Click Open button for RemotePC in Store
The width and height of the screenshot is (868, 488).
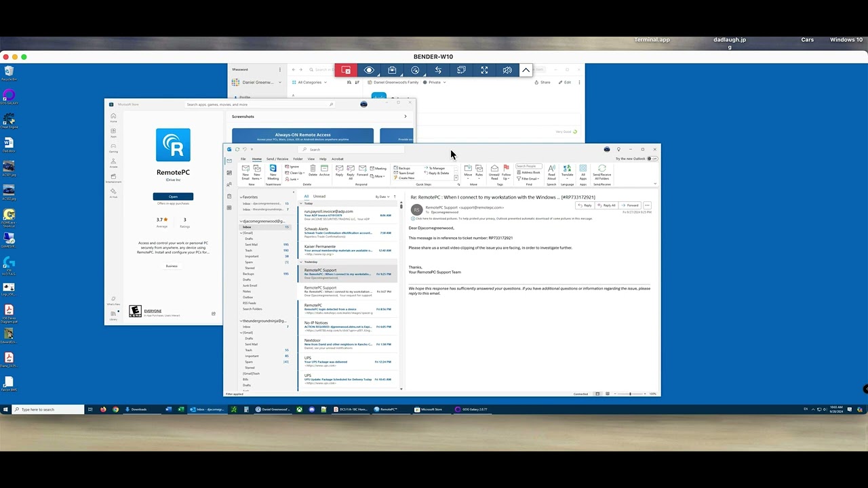pyautogui.click(x=173, y=197)
